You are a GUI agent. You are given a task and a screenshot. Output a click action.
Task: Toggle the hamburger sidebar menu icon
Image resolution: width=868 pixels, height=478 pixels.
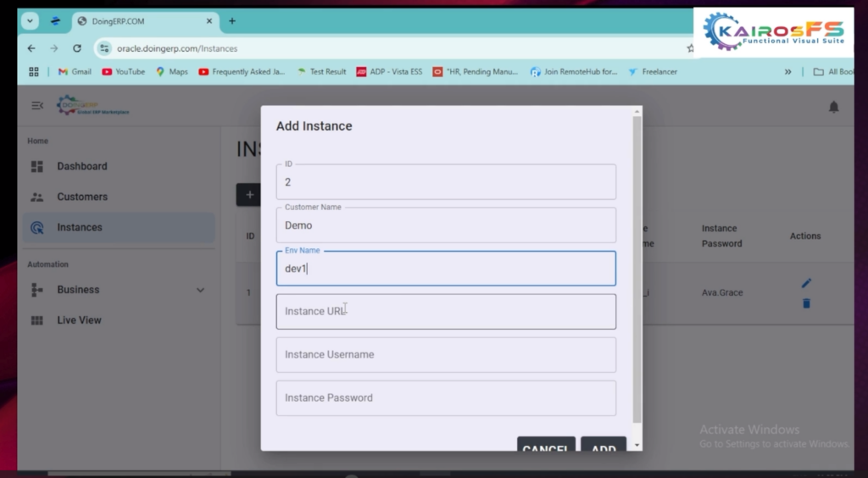tap(36, 106)
